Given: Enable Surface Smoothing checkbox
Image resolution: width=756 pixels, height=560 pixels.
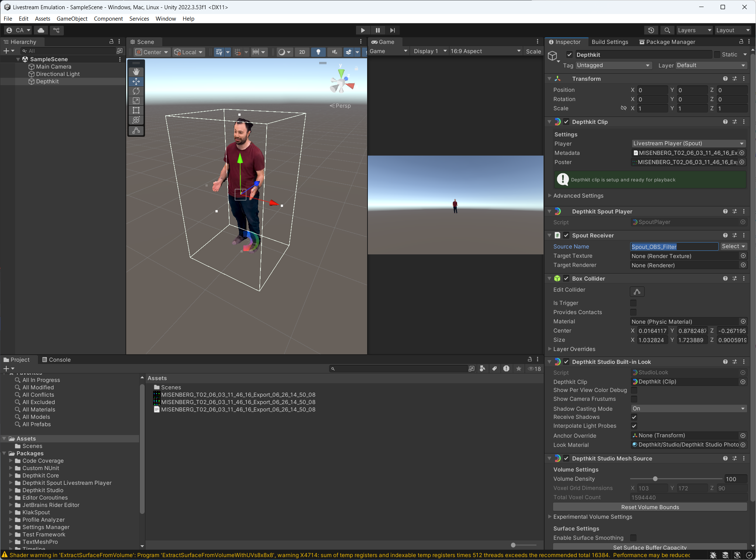Looking at the screenshot, I should (634, 538).
